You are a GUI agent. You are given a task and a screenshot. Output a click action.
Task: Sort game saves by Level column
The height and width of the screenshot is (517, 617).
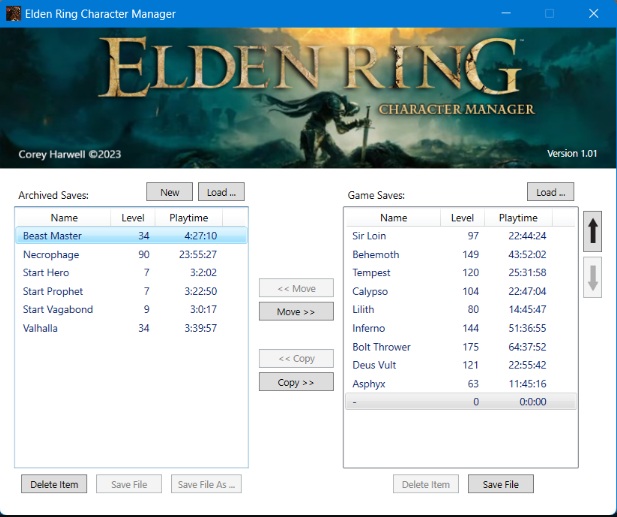click(462, 218)
